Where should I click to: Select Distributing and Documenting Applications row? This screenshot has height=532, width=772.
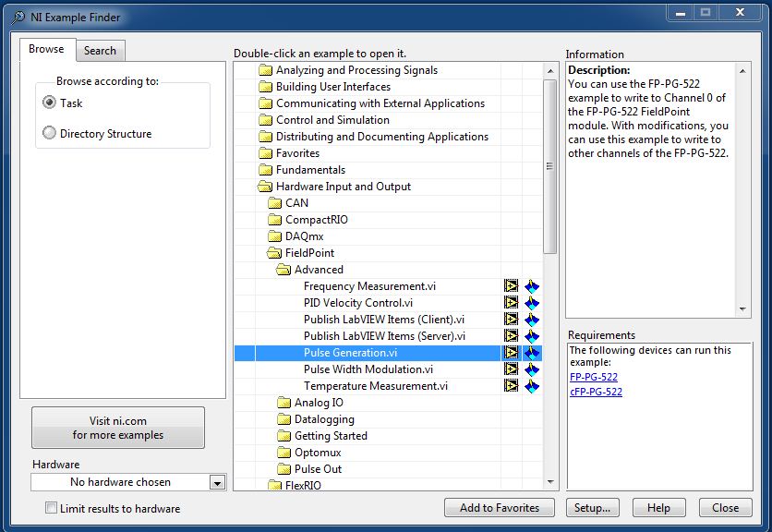point(388,137)
